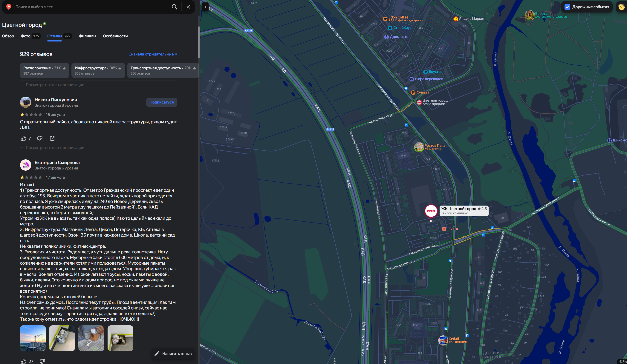Filter reviews by the Инфраструктура tag

pos(98,70)
